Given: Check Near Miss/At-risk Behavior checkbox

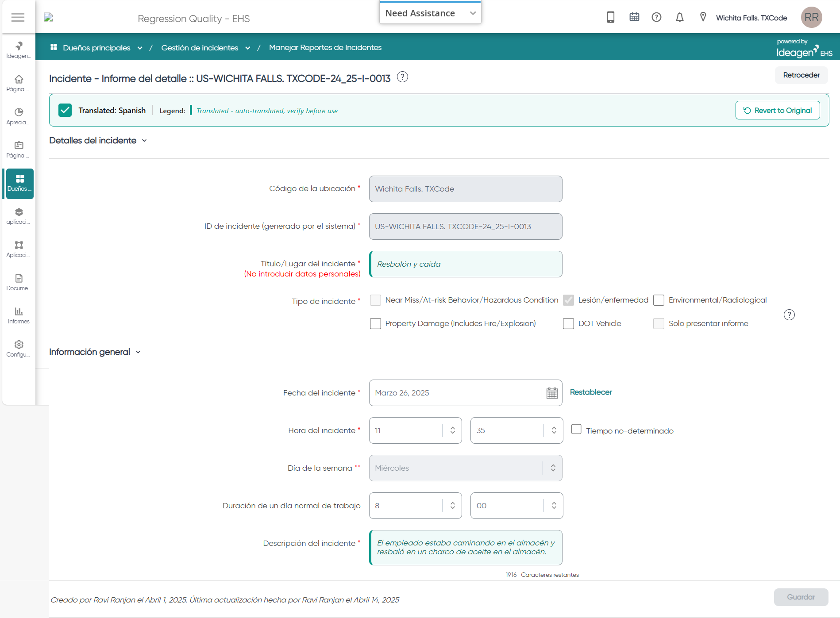Looking at the screenshot, I should click(375, 300).
